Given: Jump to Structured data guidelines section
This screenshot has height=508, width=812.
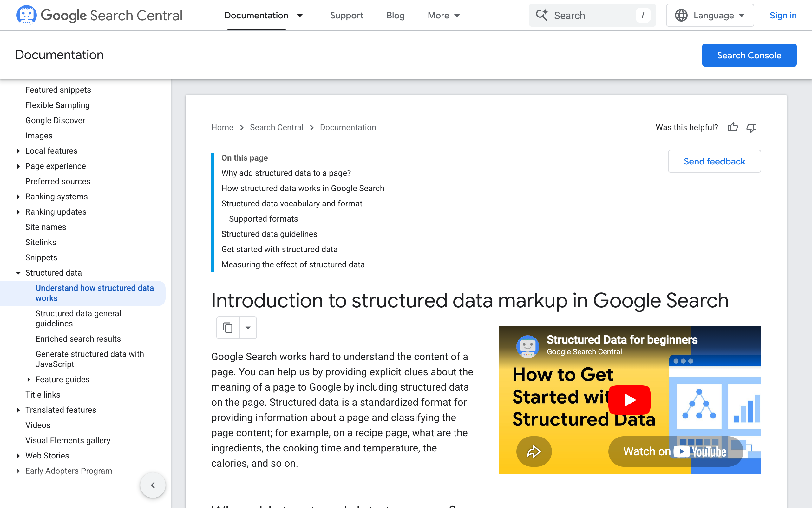Looking at the screenshot, I should (269, 234).
